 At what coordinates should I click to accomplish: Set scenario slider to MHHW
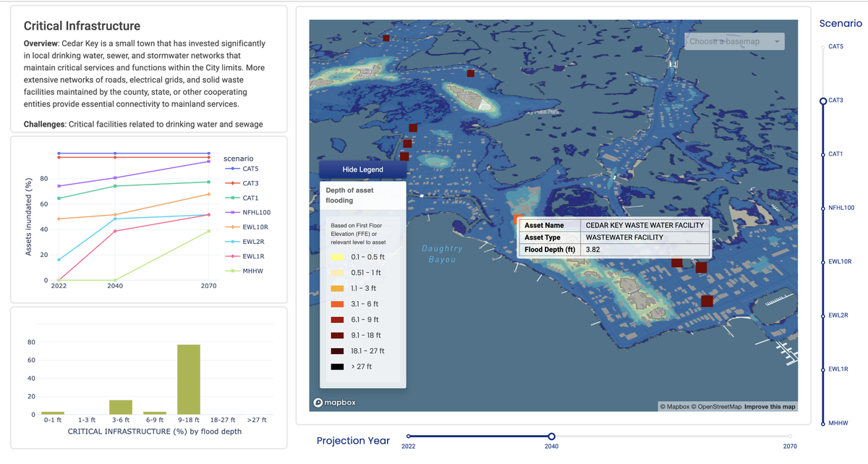point(822,423)
